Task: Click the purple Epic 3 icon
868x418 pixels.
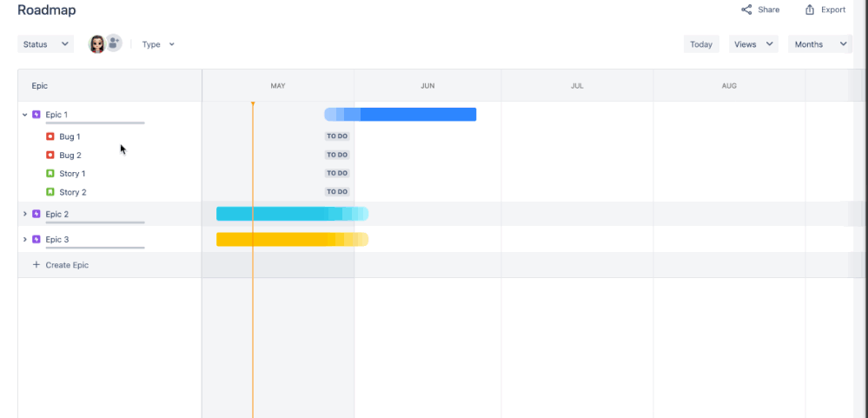Action: [x=36, y=239]
